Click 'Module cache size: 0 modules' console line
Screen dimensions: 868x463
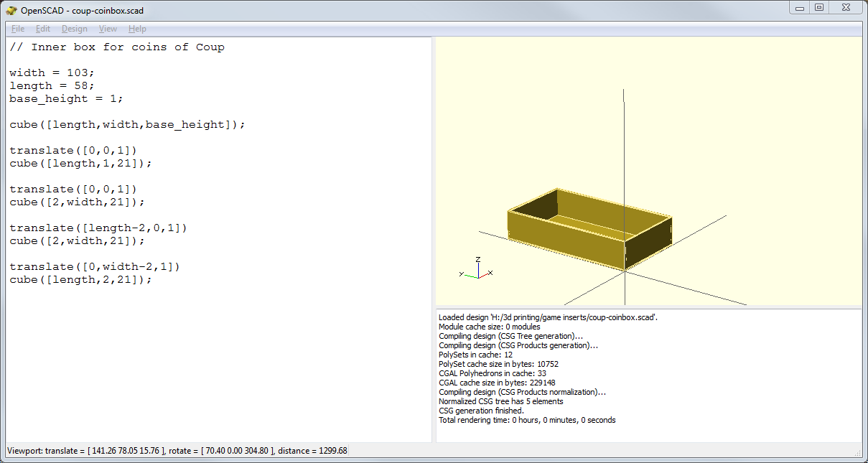click(x=489, y=327)
